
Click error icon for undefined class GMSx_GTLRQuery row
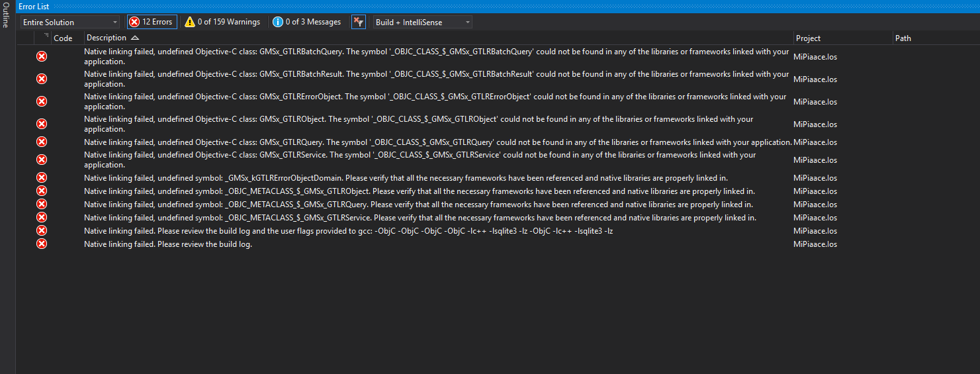pos(42,142)
